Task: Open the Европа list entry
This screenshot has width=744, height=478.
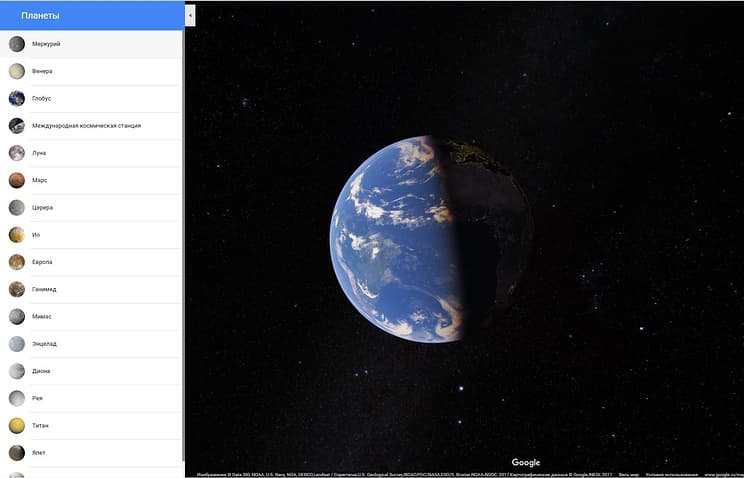Action: click(x=91, y=262)
